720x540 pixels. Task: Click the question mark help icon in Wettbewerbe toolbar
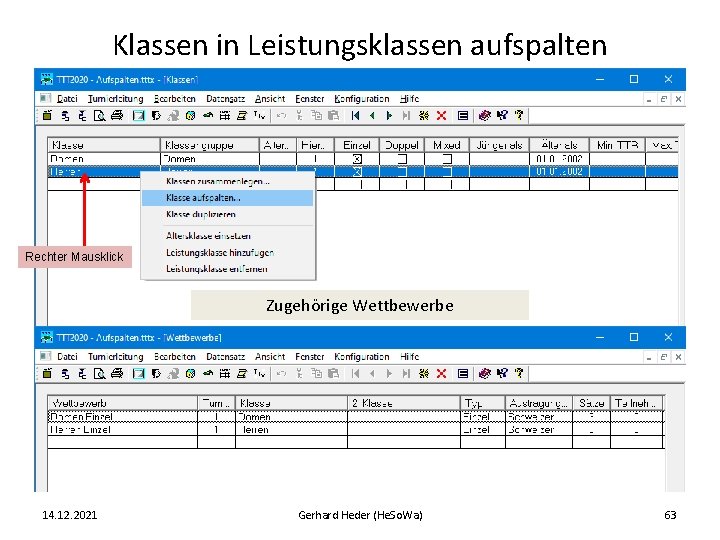[519, 374]
